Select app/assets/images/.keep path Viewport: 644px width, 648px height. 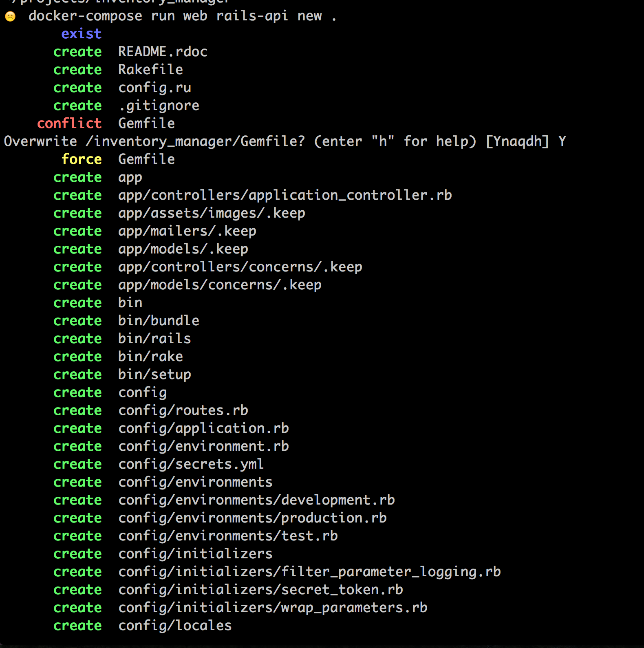(x=212, y=213)
